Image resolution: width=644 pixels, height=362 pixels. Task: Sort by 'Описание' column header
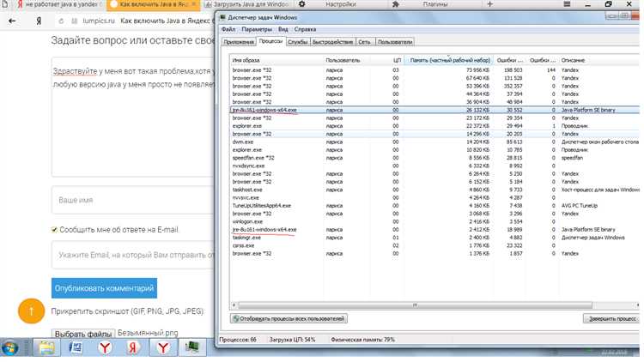tap(599, 60)
